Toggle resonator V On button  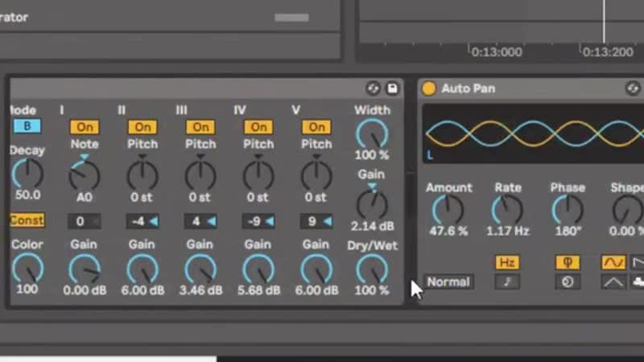pos(316,127)
